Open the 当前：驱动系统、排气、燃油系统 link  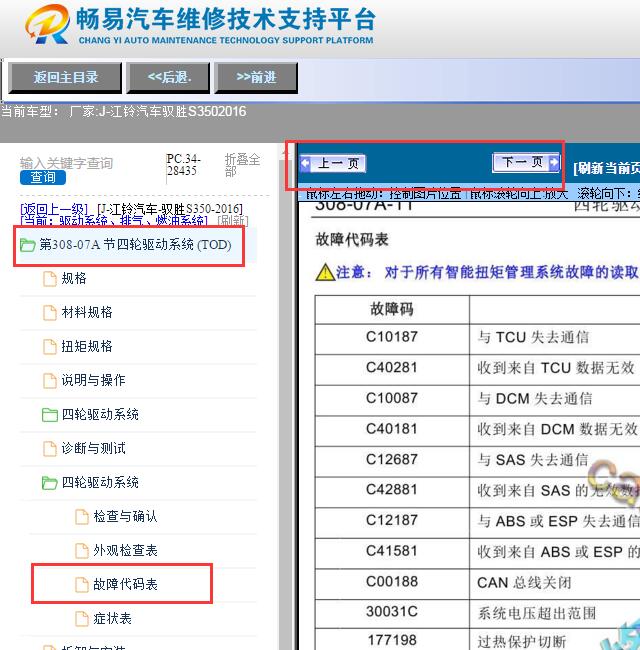coord(114,221)
